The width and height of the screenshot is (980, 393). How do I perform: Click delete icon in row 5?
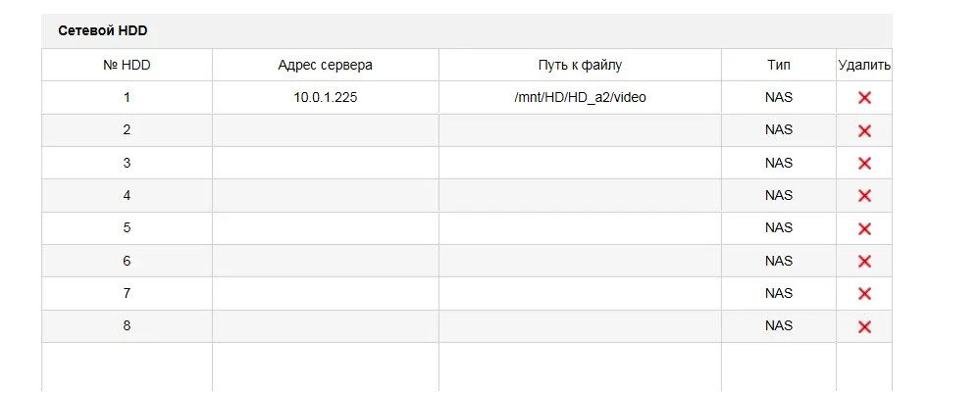click(x=864, y=228)
